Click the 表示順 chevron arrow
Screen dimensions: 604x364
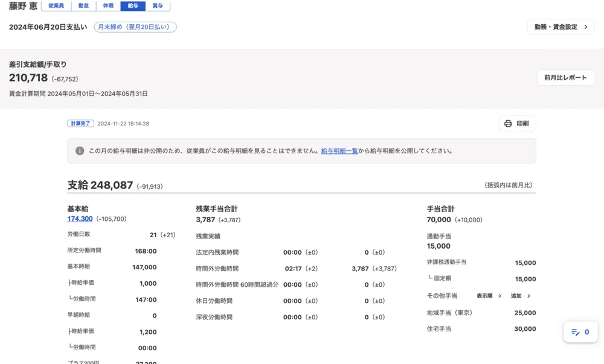(x=500, y=296)
